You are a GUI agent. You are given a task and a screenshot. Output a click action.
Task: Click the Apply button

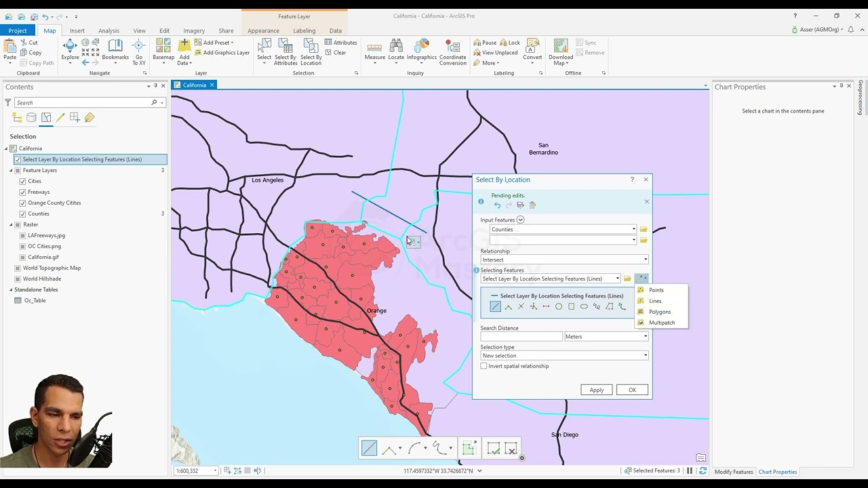pos(597,390)
